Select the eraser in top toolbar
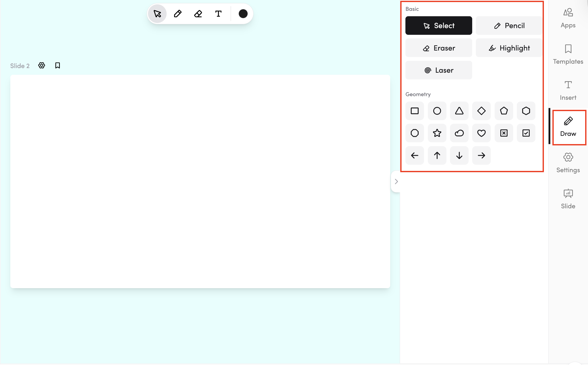This screenshot has height=365, width=588. (198, 14)
